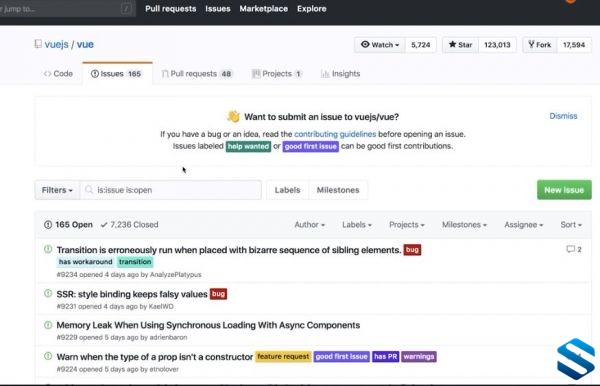
Task: Open Pull requests in the top navigation
Action: coord(171,8)
